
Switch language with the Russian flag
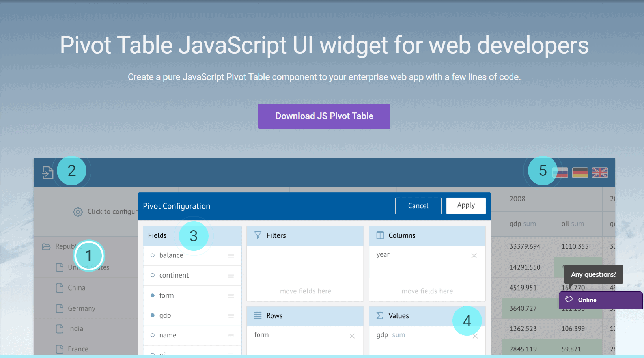click(560, 173)
